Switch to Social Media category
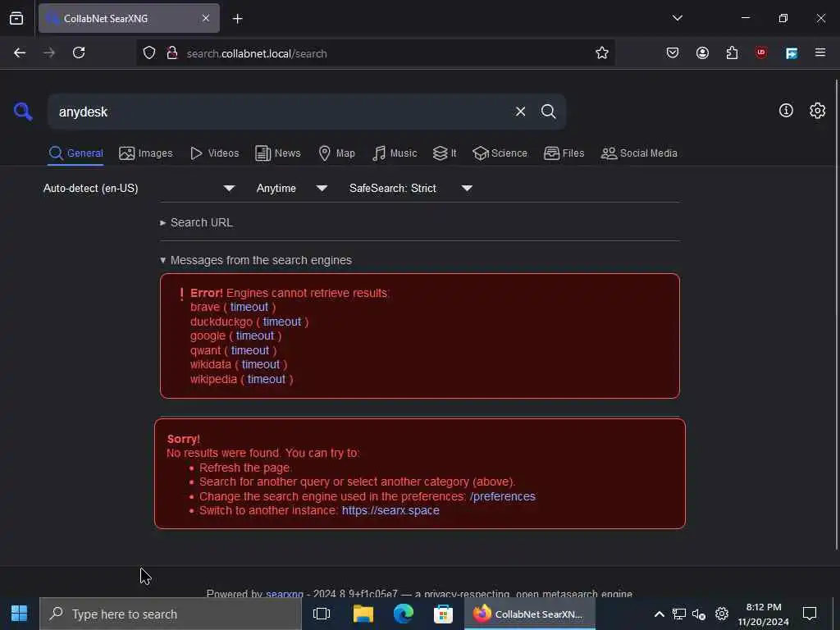 coord(638,153)
